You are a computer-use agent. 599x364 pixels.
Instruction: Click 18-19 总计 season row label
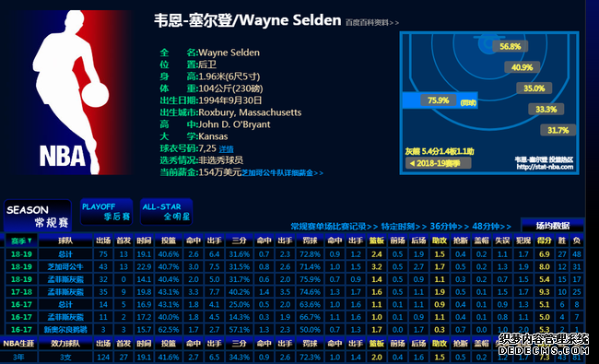[x=65, y=254]
